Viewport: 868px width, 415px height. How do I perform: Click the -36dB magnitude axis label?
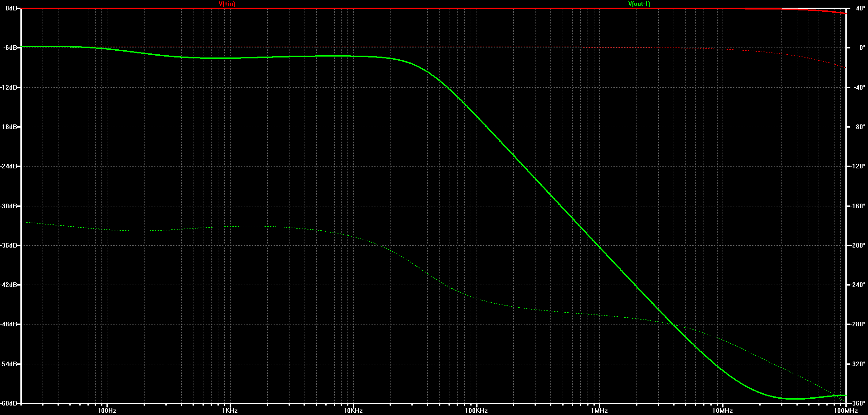click(x=9, y=245)
